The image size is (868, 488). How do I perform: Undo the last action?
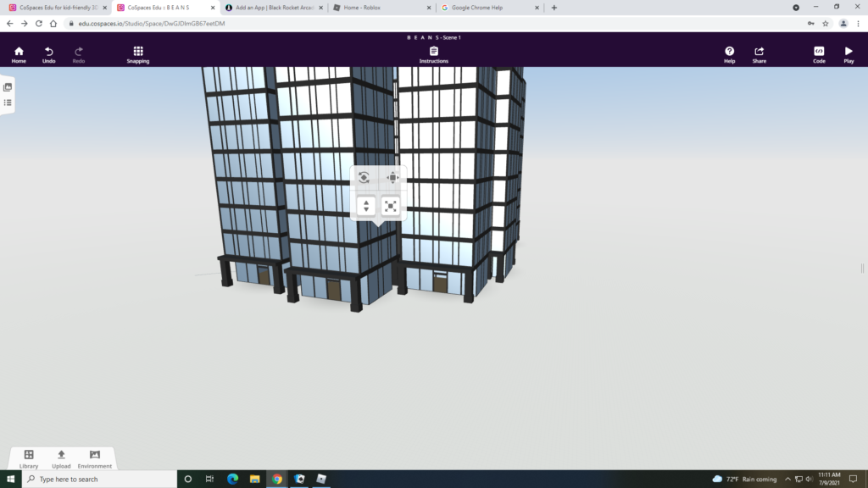(48, 54)
